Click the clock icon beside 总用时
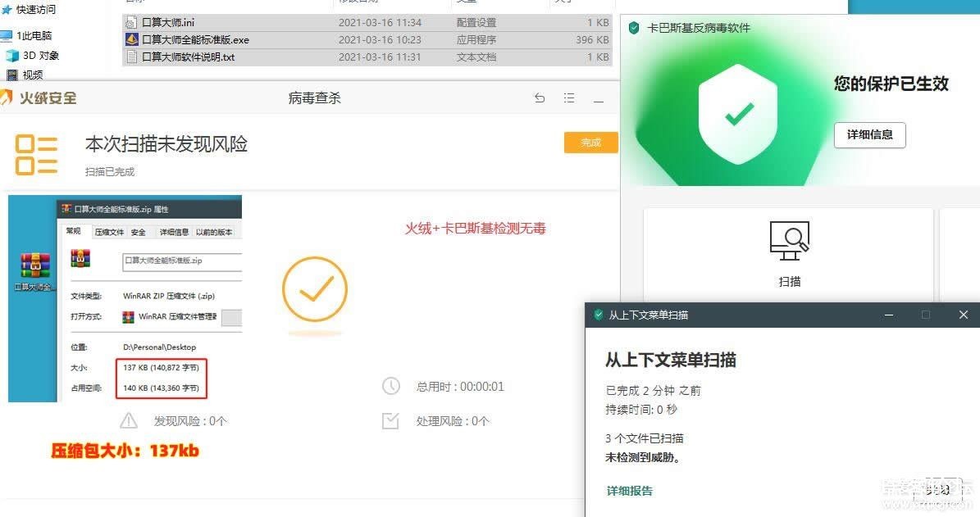This screenshot has width=980, height=517. [390, 386]
